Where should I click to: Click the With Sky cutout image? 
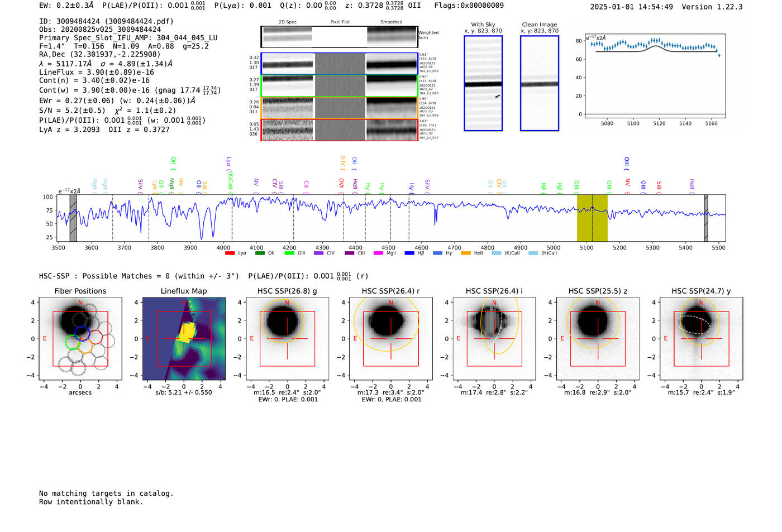pyautogui.click(x=483, y=83)
